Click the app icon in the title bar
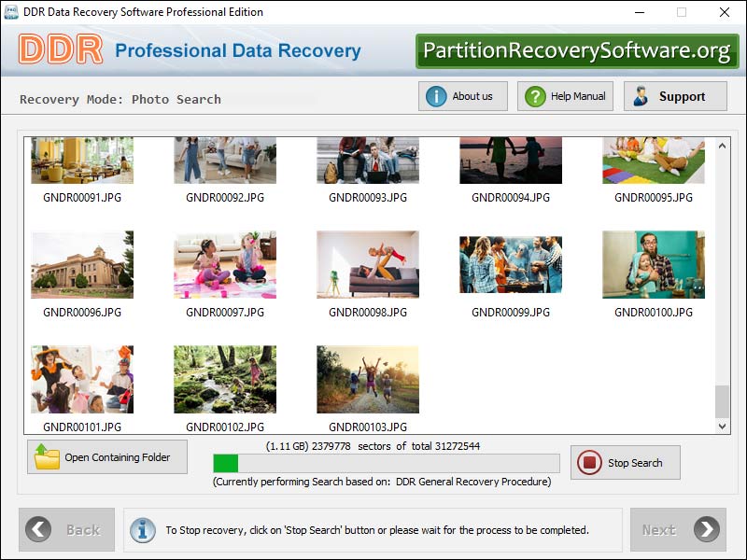This screenshot has width=747, height=560. pyautogui.click(x=10, y=12)
